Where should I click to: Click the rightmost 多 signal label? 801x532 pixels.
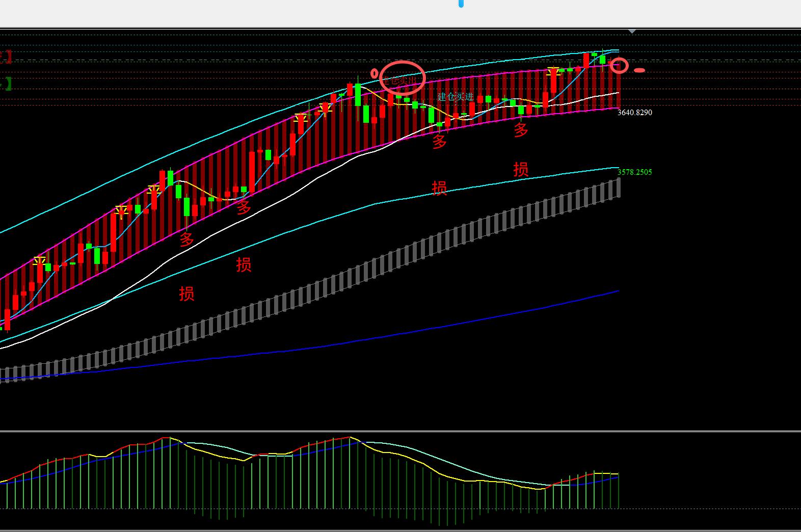[x=521, y=130]
